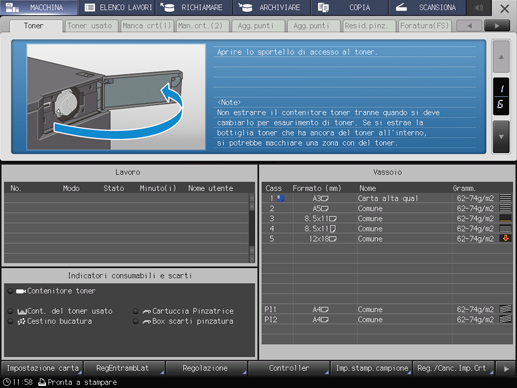Open Impostazione carta

click(x=42, y=368)
